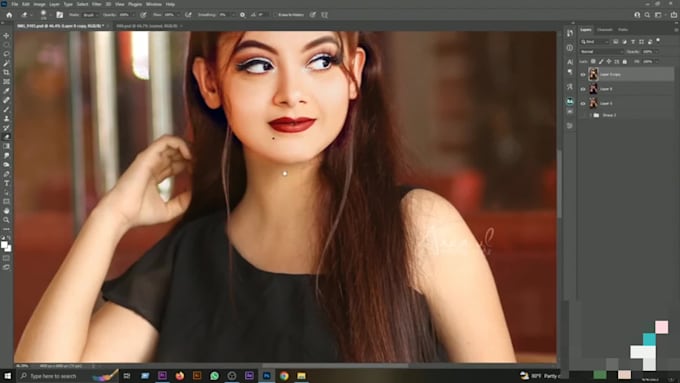Viewport: 680px width, 383px height.
Task: Select the Rectangle shape tool
Action: coord(6,202)
